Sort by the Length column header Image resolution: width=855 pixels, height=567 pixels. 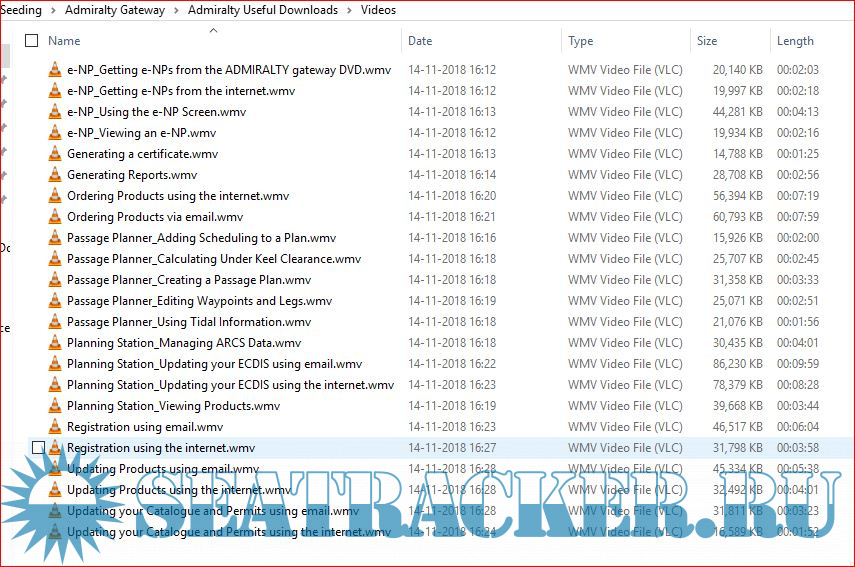tap(795, 41)
